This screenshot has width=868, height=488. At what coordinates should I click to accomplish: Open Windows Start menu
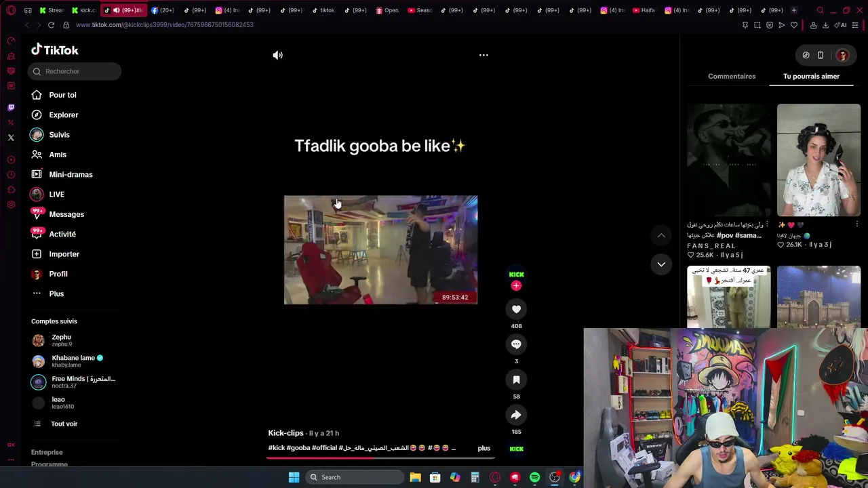coord(294,477)
